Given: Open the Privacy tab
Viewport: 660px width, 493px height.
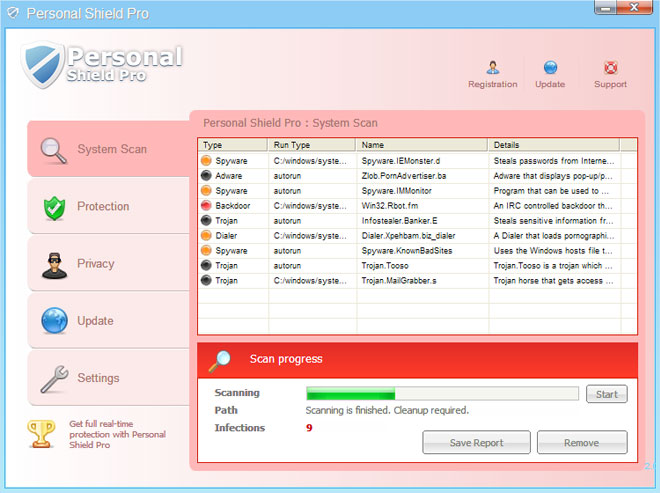Looking at the screenshot, I should tap(109, 264).
